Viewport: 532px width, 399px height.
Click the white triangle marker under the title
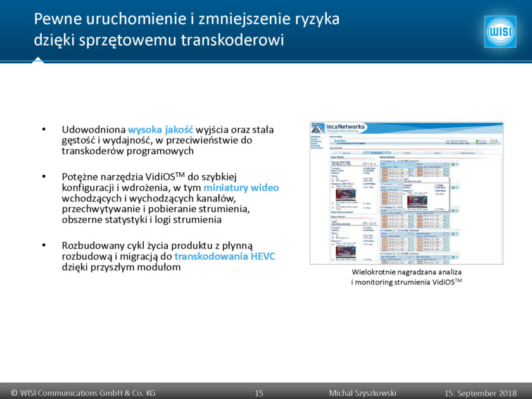pyautogui.click(x=38, y=60)
